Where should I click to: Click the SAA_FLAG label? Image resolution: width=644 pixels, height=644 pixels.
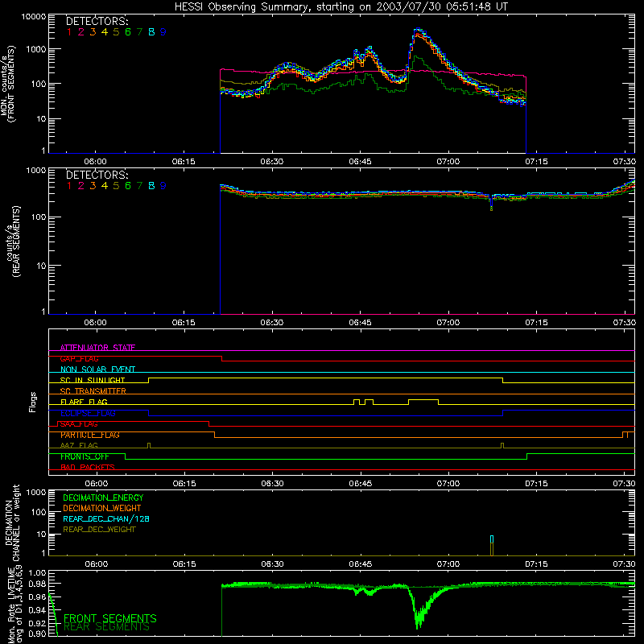(x=79, y=424)
